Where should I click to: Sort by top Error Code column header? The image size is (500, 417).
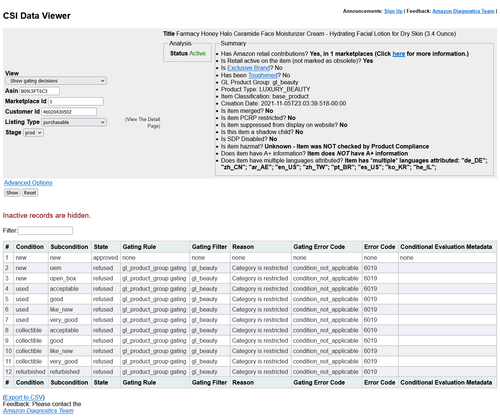(379, 247)
